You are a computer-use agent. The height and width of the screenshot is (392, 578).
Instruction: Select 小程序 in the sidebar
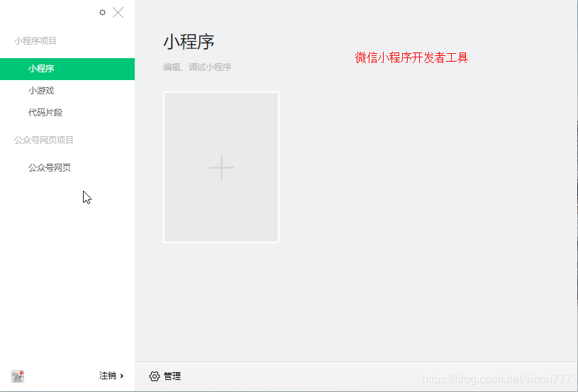pyautogui.click(x=67, y=69)
